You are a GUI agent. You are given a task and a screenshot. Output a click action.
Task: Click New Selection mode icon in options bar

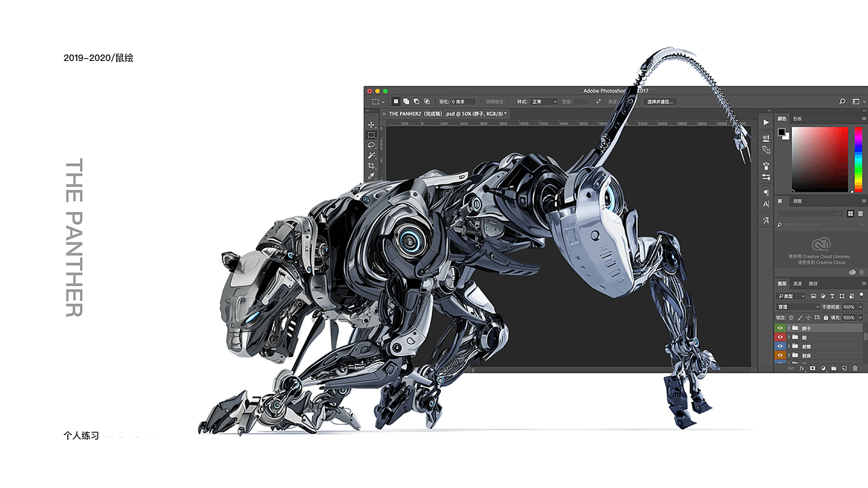(x=396, y=101)
